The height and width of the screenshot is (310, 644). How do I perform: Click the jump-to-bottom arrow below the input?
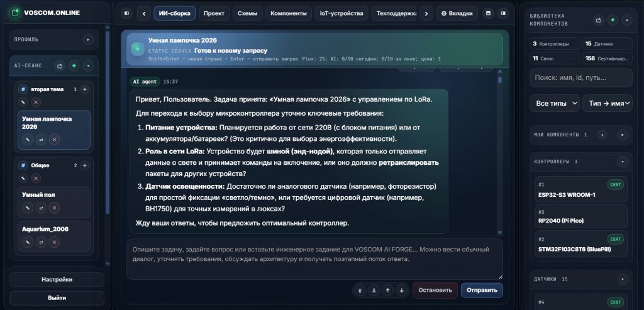click(374, 290)
